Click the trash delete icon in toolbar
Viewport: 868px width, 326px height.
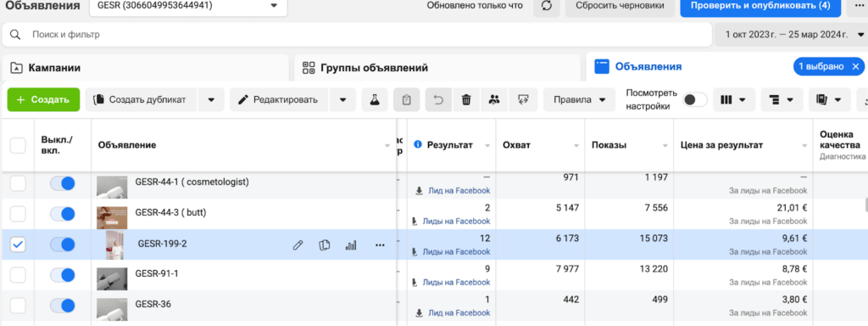tap(466, 100)
